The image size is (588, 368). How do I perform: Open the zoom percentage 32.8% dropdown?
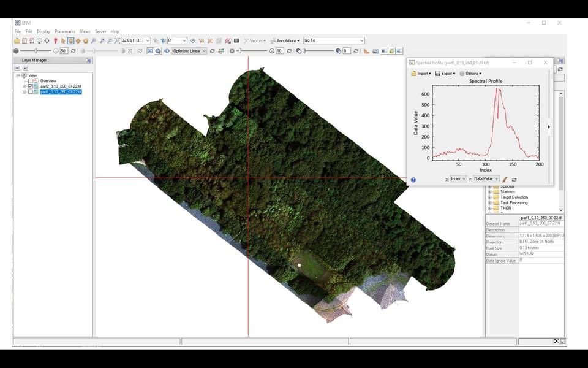click(148, 40)
